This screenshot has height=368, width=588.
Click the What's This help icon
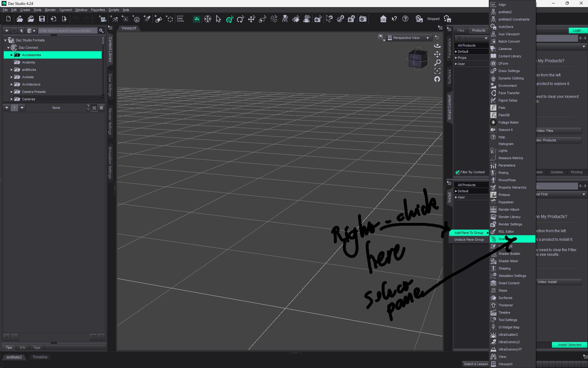(x=394, y=19)
